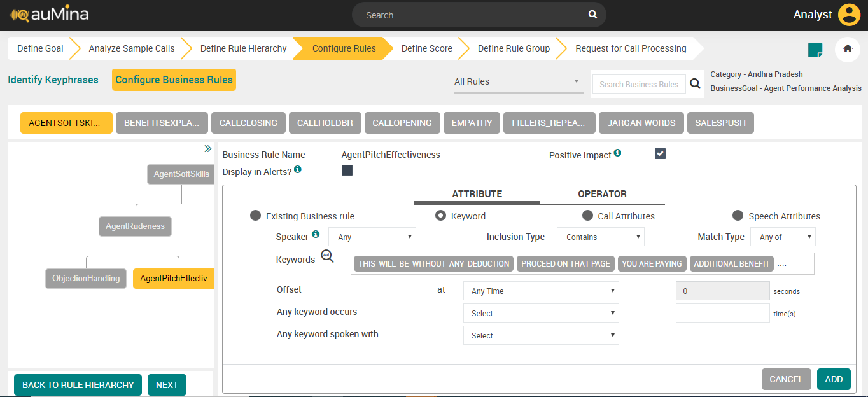
Task: Open Any keyword spoken with dropdown
Action: pyautogui.click(x=541, y=335)
